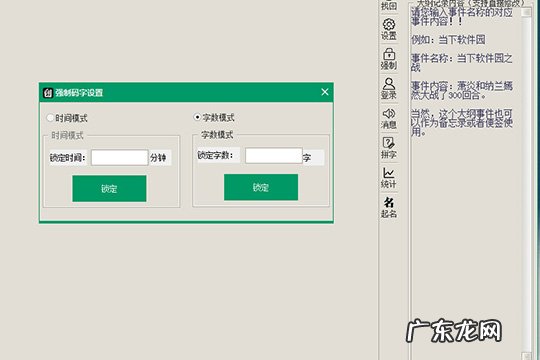Click 锁定 button under 时间模式 group

(x=109, y=188)
